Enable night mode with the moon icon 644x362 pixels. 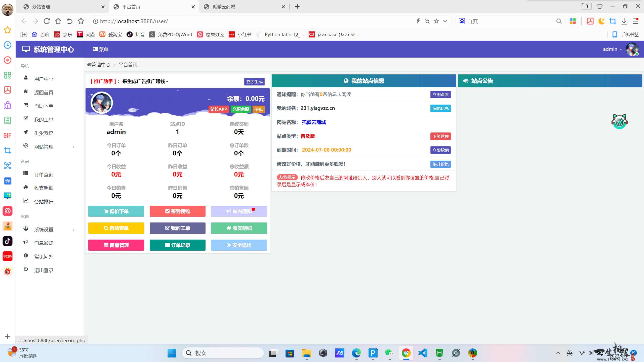pos(601,21)
